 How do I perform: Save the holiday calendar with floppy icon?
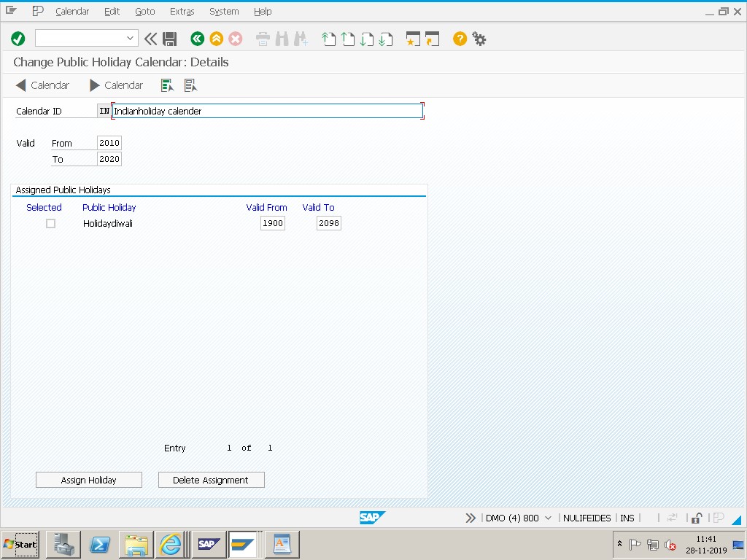tap(169, 39)
